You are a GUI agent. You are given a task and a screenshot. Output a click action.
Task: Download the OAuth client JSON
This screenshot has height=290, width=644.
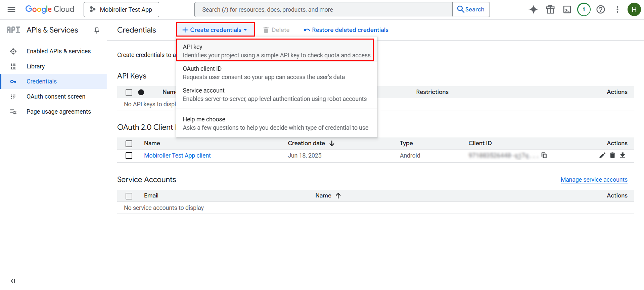pos(623,155)
